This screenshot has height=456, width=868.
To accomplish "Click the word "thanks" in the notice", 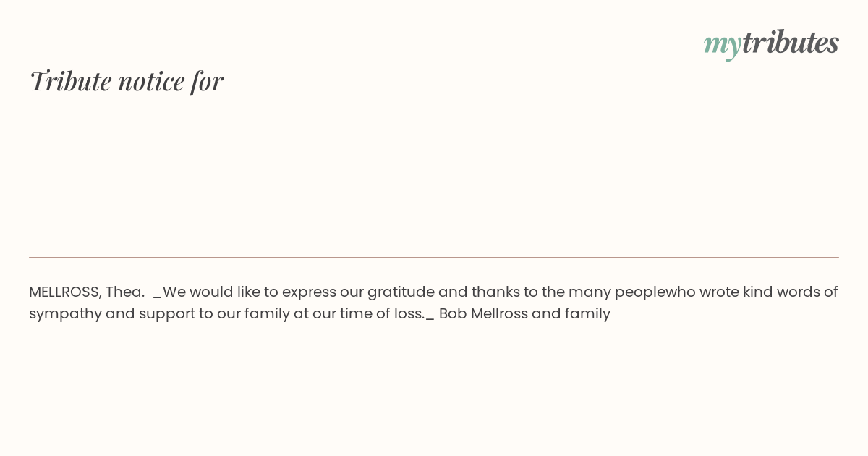I will (x=495, y=292).
